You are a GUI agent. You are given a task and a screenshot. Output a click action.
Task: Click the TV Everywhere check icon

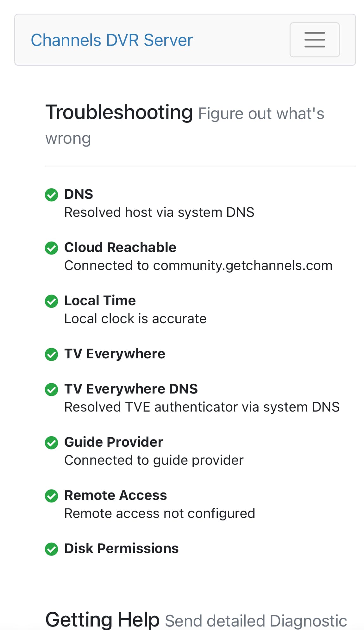point(52,354)
